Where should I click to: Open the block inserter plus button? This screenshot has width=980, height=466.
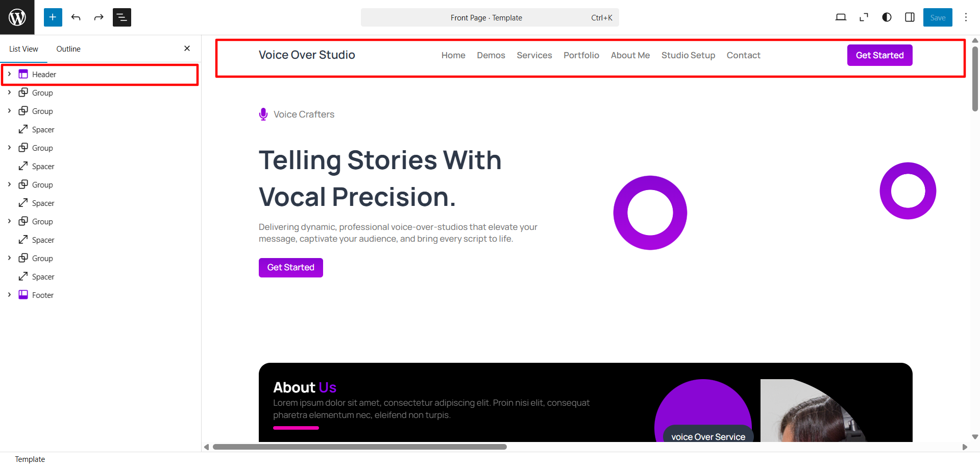pyautogui.click(x=53, y=17)
